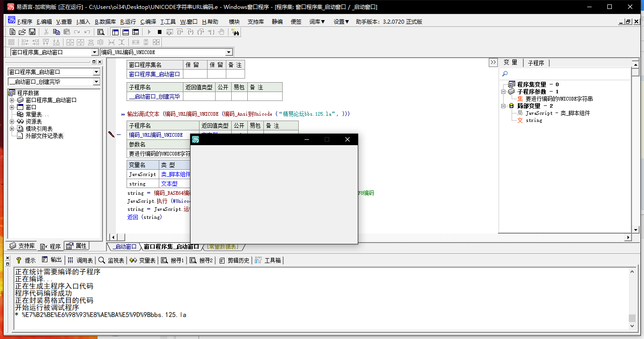Expand the 窗口 tree node
This screenshot has width=644, height=339.
12,107
